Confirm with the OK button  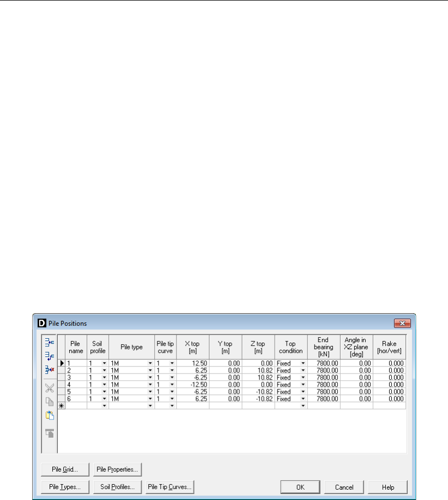click(300, 487)
